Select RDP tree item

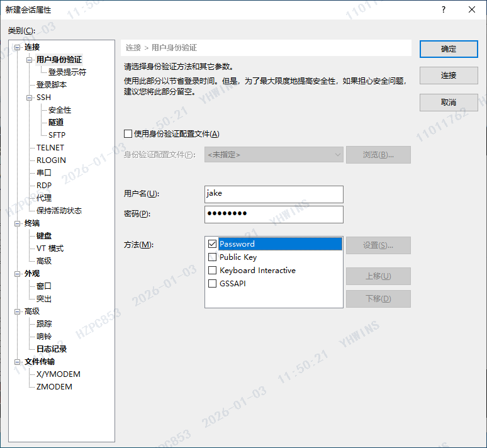[44, 186]
